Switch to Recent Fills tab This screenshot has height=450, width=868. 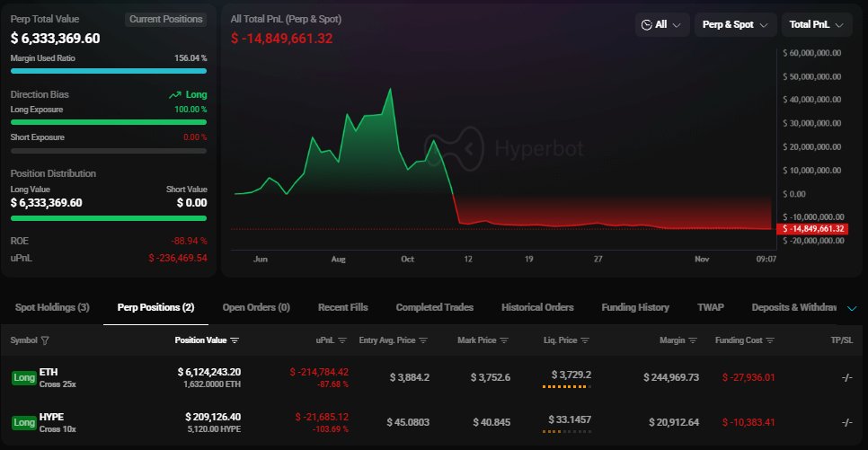tap(342, 307)
